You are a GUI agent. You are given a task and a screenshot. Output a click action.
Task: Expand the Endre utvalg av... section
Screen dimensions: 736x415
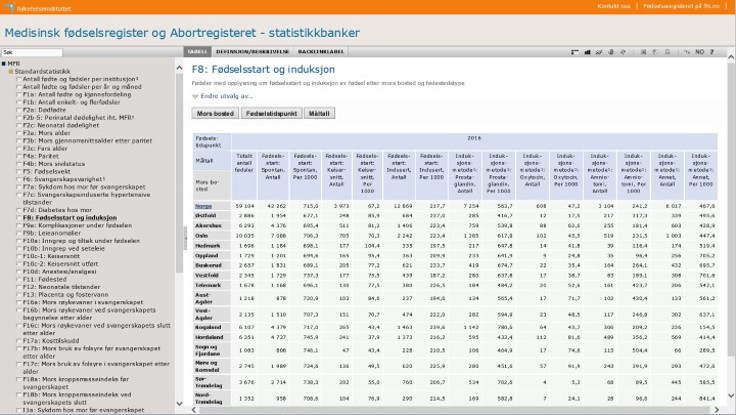click(x=224, y=96)
